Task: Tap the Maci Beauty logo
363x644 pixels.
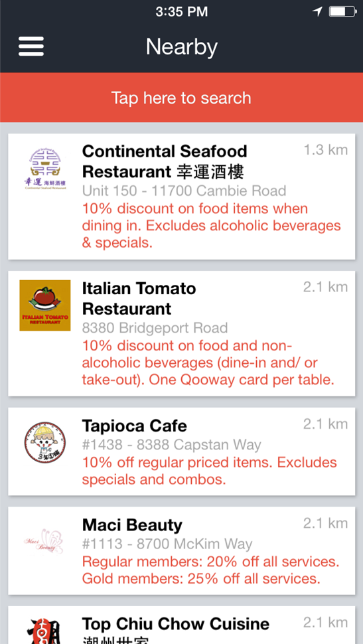Action: (x=44, y=541)
